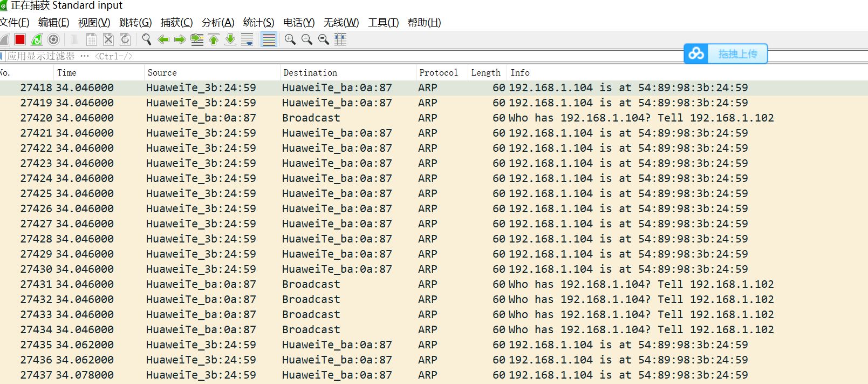Screen dimensions: 868x384
Task: Select packet number 27426
Action: point(36,208)
